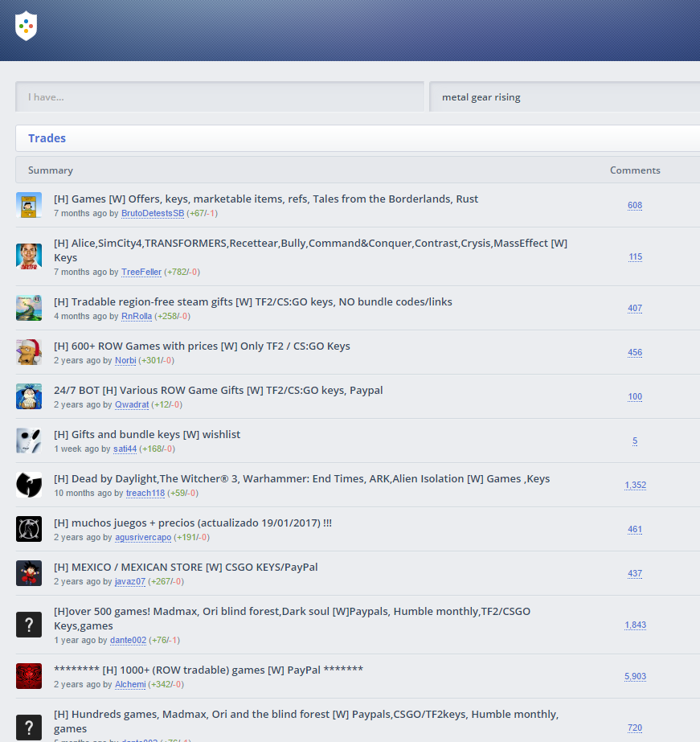Open question-mark avatar of 'Hundreds games' trade
700x742 pixels.
29,728
